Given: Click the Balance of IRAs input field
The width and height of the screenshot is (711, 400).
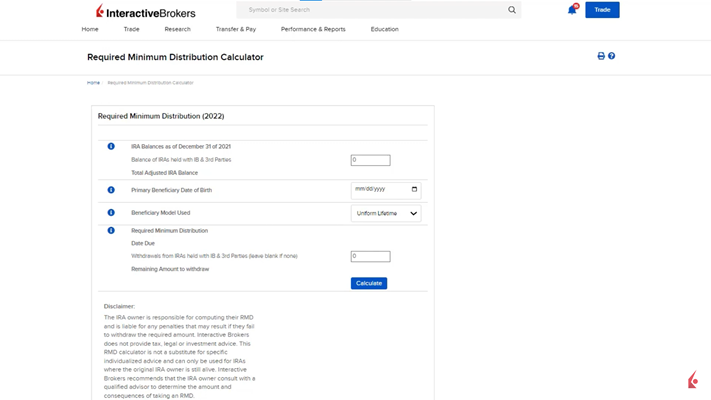Looking at the screenshot, I should click(370, 160).
